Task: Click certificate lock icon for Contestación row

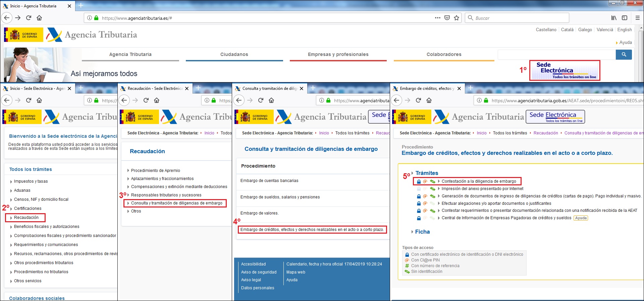Action: pos(419,181)
